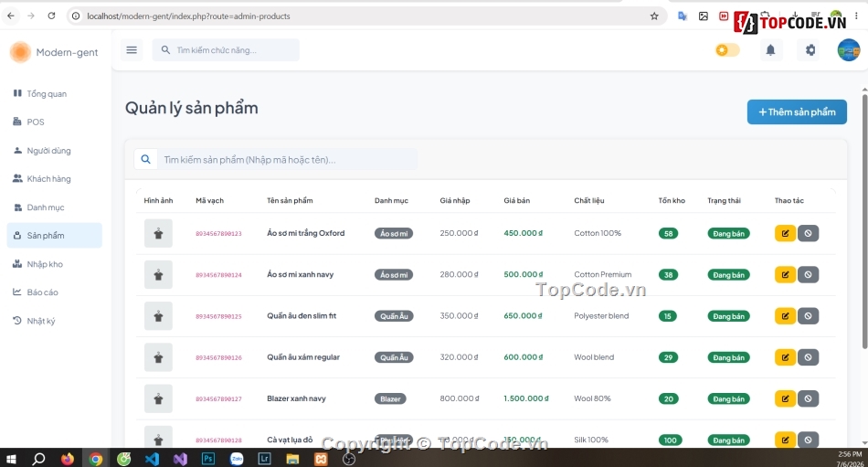Disable Quần âu xám regular

coord(808,357)
